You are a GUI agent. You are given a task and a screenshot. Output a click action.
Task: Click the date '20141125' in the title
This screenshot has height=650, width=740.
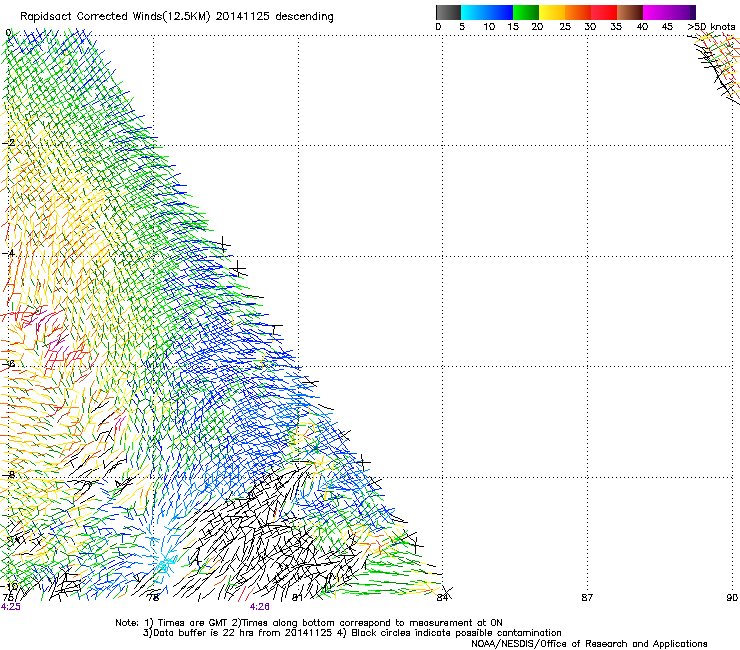click(242, 16)
